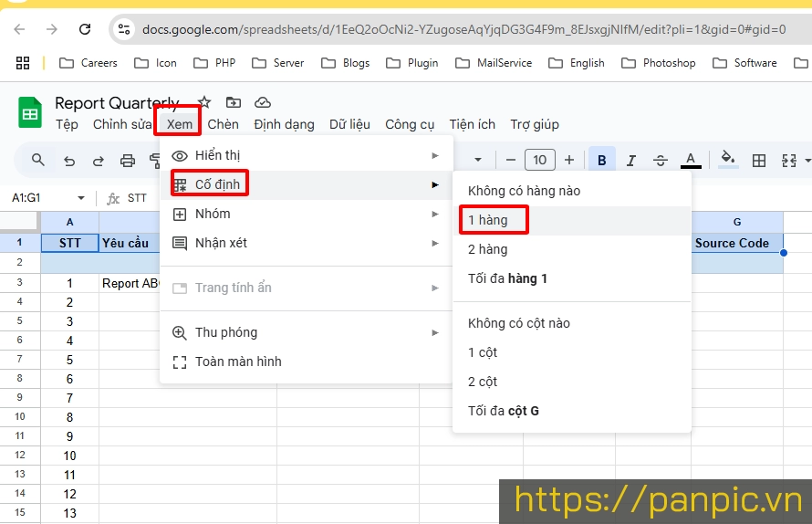Redo the last action
812x524 pixels.
pyautogui.click(x=98, y=162)
